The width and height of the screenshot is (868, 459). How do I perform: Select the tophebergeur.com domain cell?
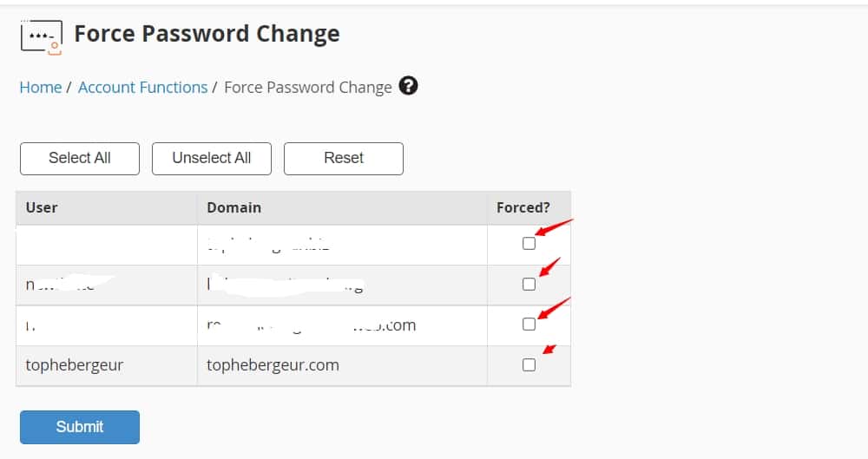(x=342, y=365)
